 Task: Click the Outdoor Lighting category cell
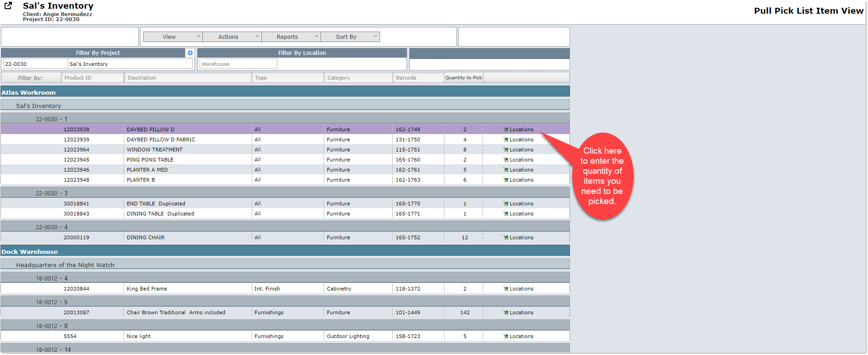(348, 336)
